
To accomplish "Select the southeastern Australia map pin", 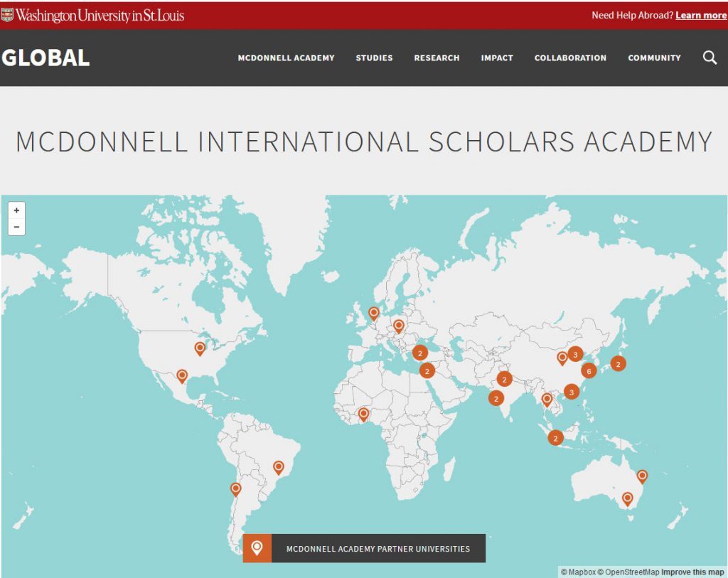I will (627, 499).
